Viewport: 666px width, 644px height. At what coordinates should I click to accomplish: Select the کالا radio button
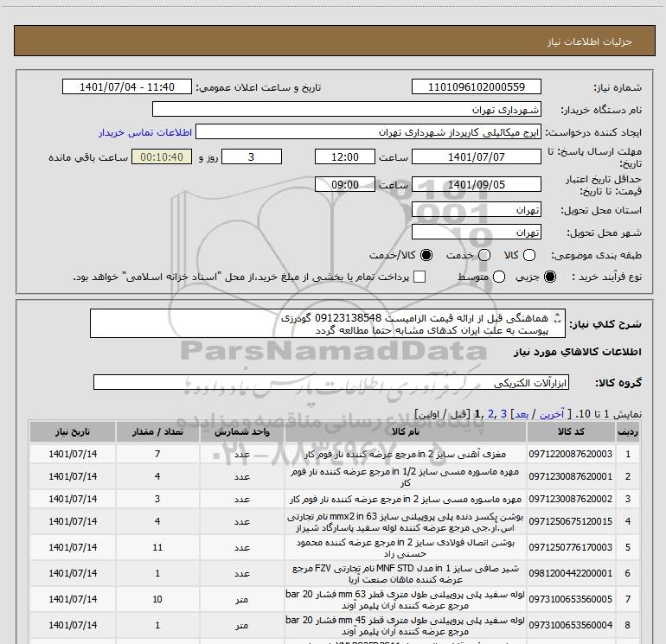(x=529, y=255)
